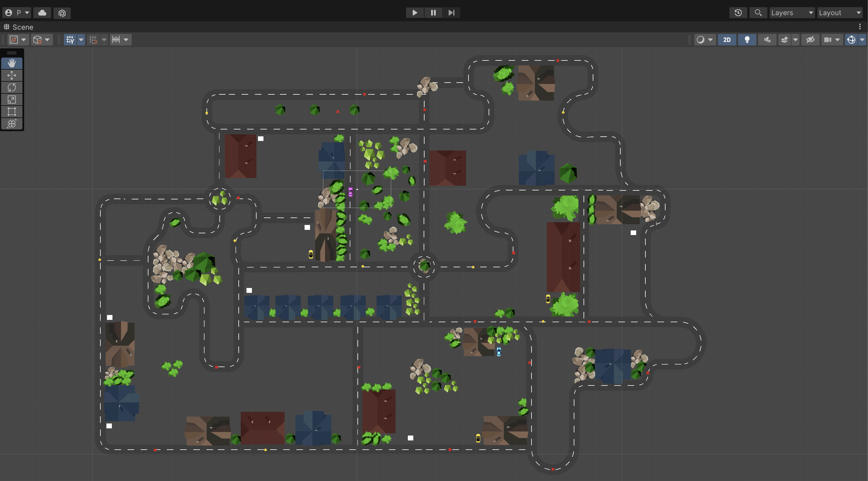Select the Scale tool
868x481 pixels.
pos(12,100)
